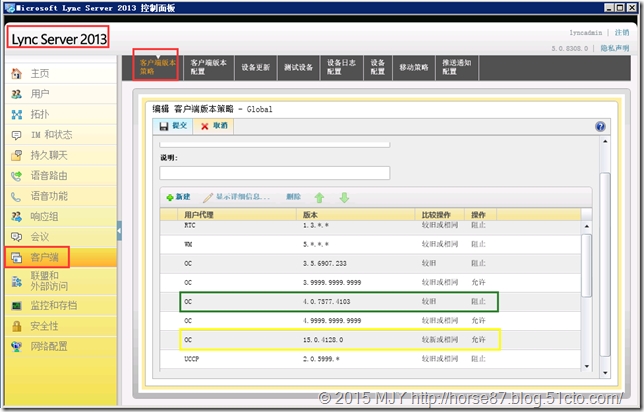Select OC row 4.0.7577.4103
This screenshot has width=644, height=412.
coord(370,302)
